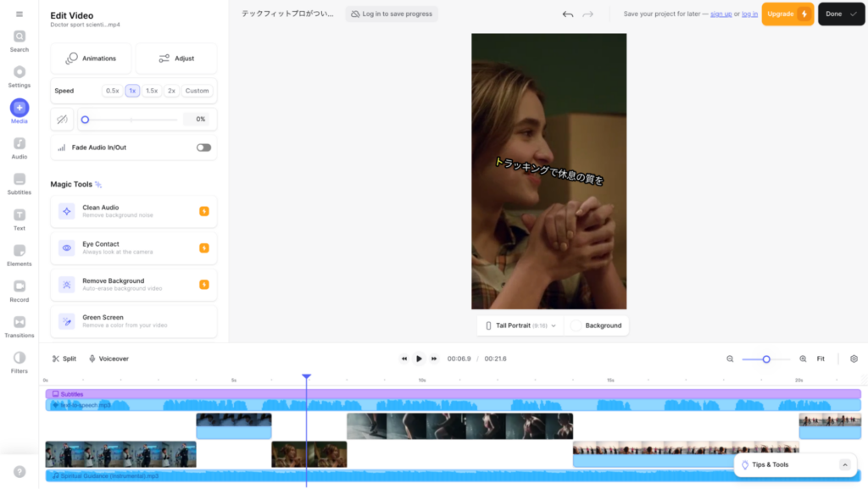
Task: Open the Record panel
Action: pyautogui.click(x=19, y=292)
